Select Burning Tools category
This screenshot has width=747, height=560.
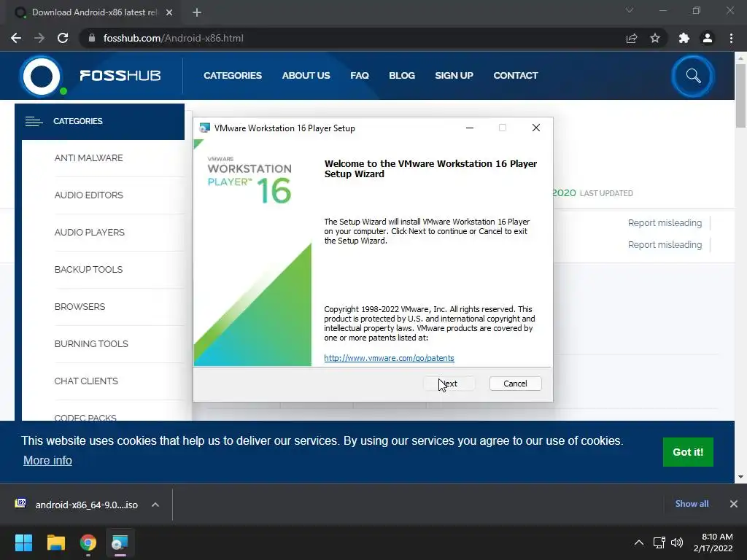point(91,344)
